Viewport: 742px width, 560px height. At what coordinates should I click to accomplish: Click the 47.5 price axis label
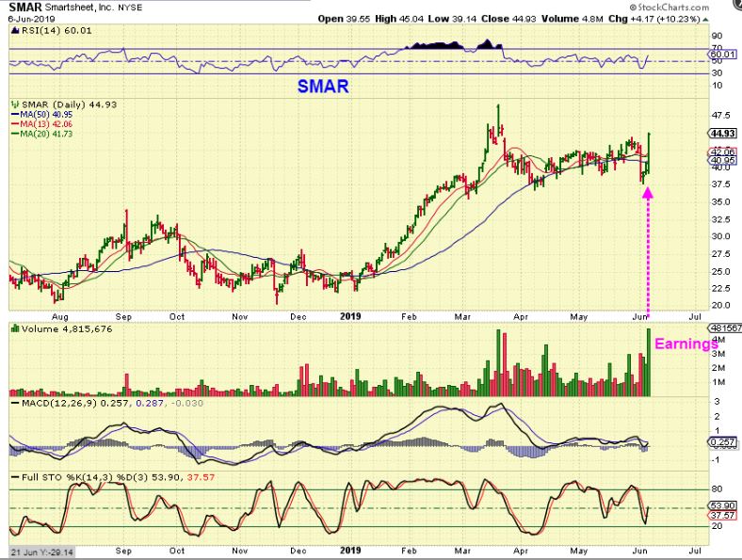[x=720, y=116]
